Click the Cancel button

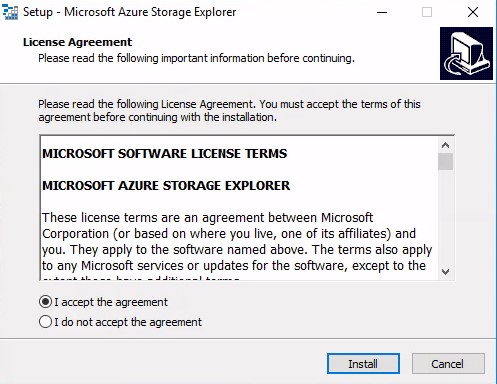(448, 364)
